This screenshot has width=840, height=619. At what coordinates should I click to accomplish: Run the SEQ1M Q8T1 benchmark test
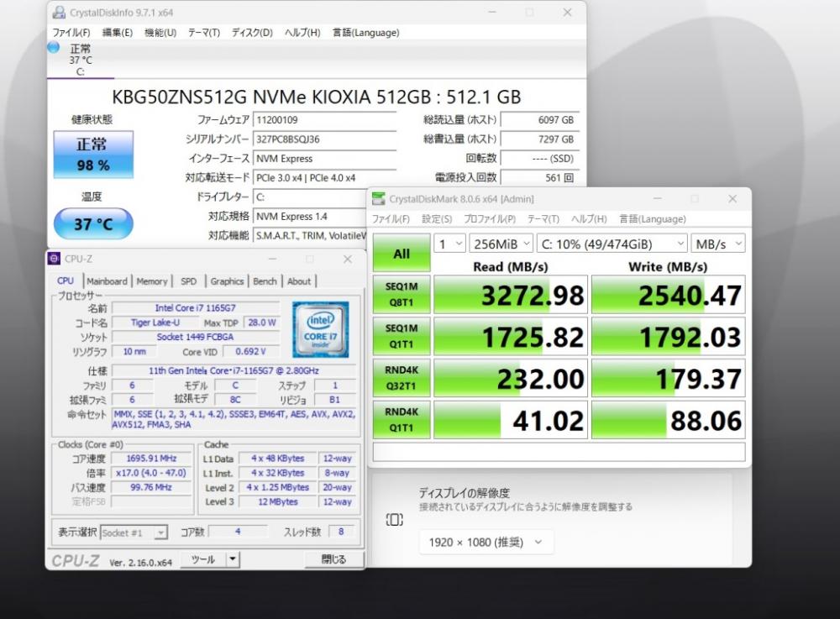pyautogui.click(x=402, y=294)
